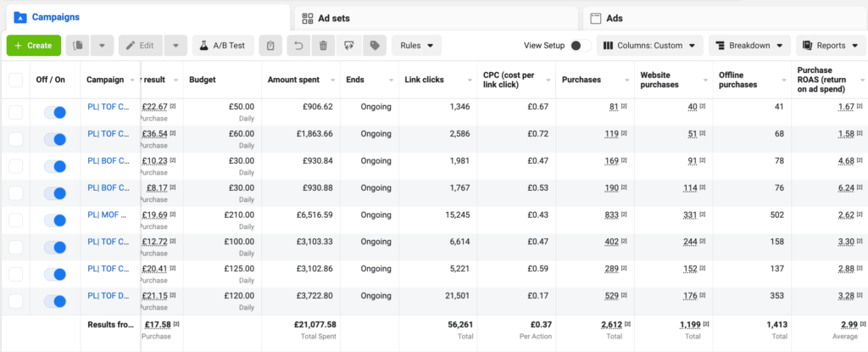
Task: Open Purchase ROAS column dropdown arrow
Action: (862, 81)
